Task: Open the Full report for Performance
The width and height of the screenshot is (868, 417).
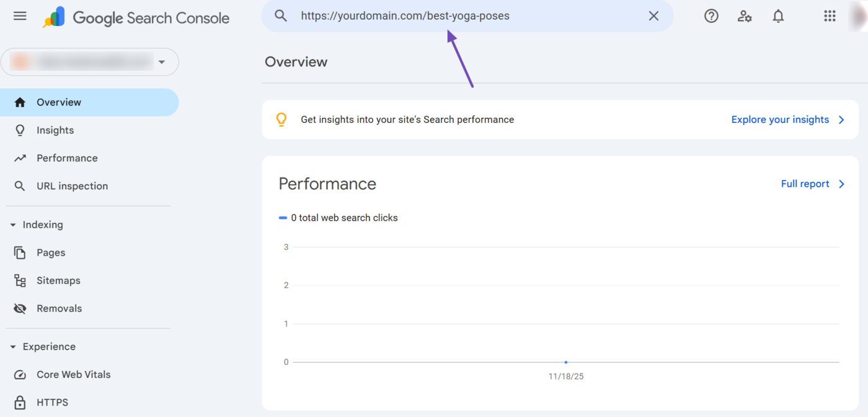Action: click(x=805, y=184)
